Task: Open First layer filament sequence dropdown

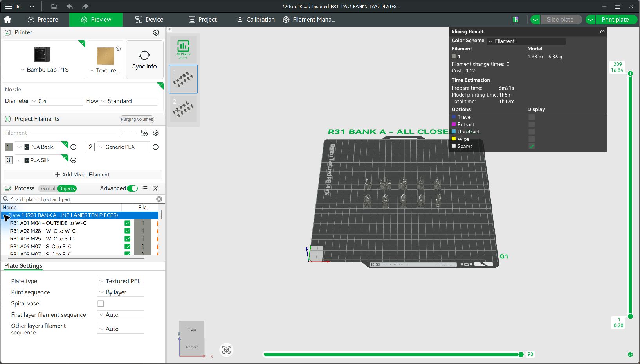Action: point(121,315)
